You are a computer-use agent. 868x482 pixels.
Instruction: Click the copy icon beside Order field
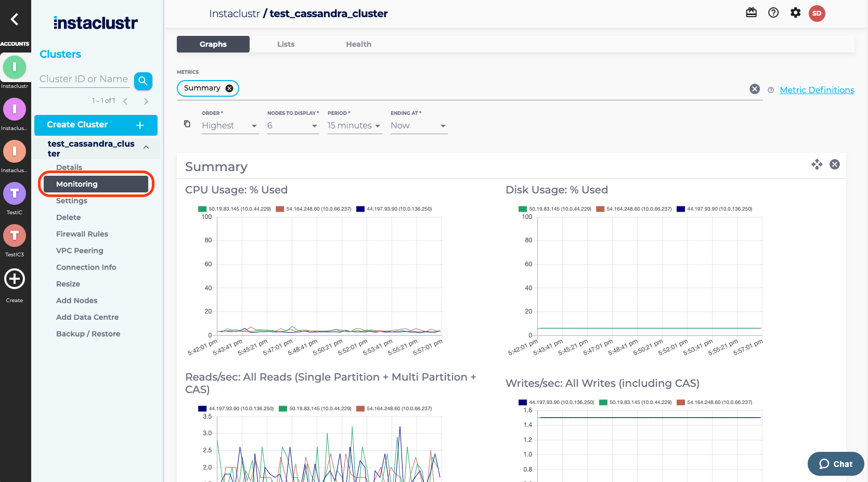pyautogui.click(x=187, y=124)
